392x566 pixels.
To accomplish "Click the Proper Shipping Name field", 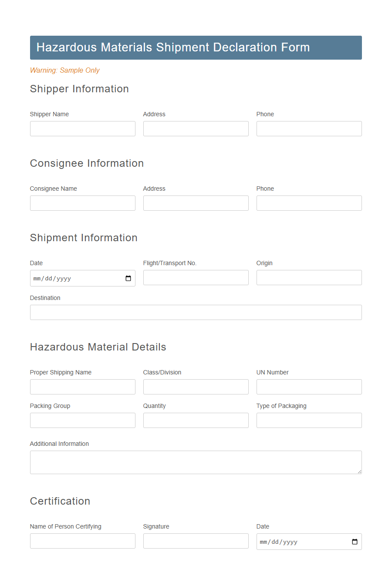I will (x=82, y=387).
